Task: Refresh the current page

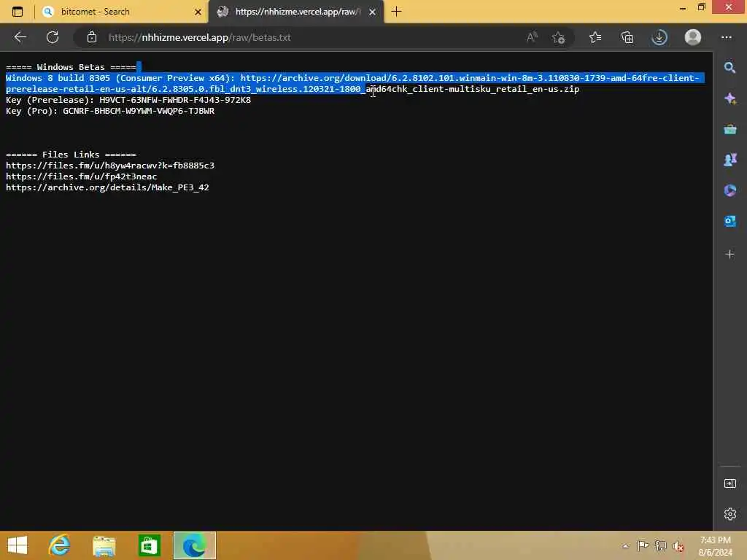Action: coord(53,37)
